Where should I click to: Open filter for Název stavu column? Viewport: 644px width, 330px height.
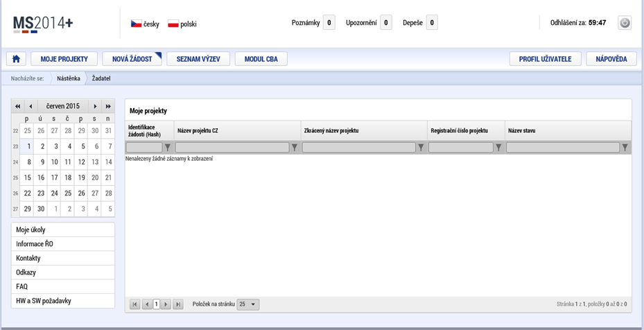coord(625,148)
